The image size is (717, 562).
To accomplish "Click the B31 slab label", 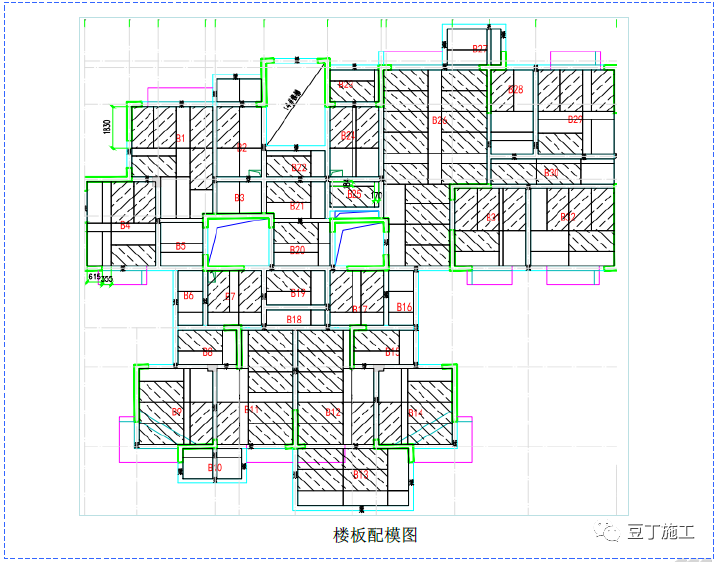I will coord(492,216).
